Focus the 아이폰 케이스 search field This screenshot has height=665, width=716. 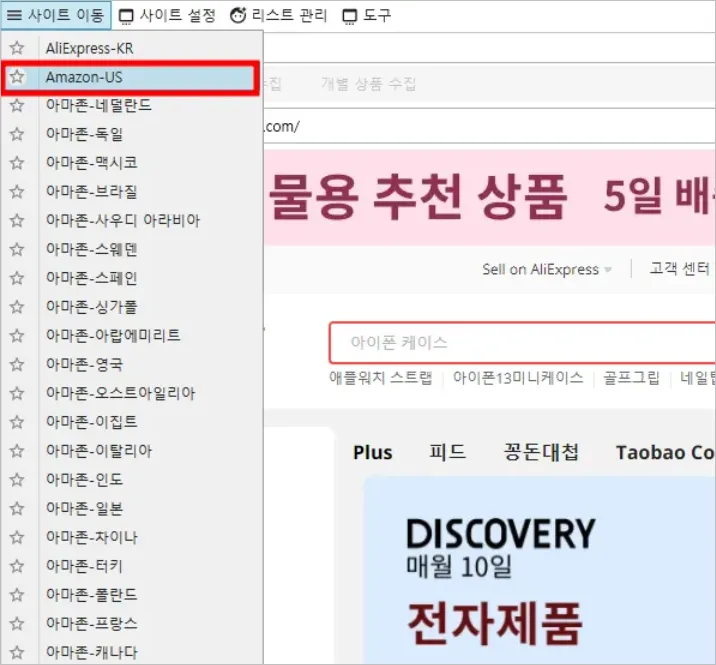pyautogui.click(x=522, y=343)
